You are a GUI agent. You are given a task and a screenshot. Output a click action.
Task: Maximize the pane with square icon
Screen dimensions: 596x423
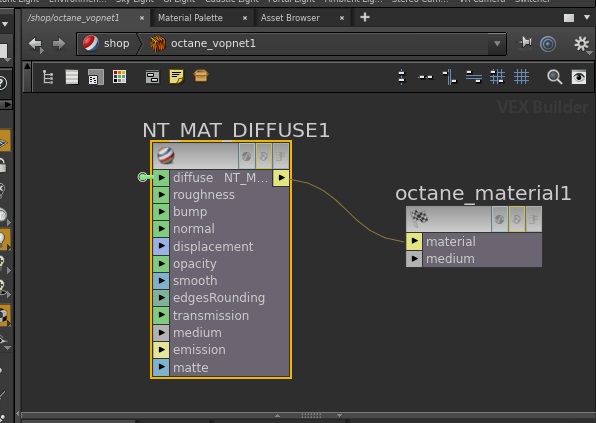(569, 18)
